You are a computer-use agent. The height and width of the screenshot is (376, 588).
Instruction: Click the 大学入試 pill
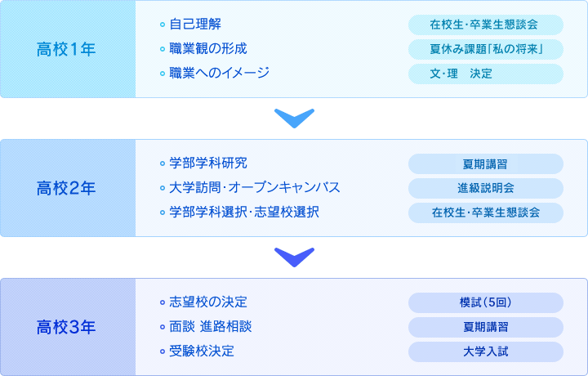coord(486,351)
